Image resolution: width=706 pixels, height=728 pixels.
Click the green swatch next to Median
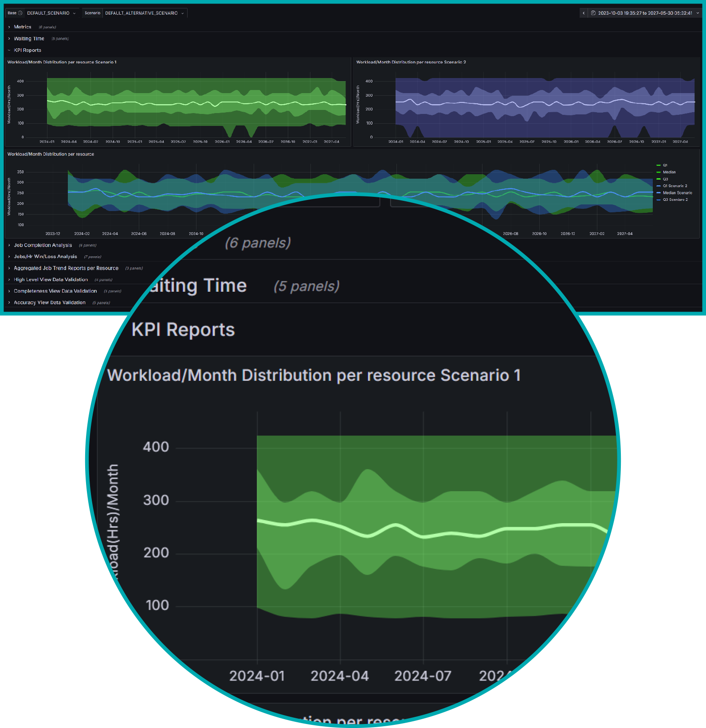(x=659, y=172)
